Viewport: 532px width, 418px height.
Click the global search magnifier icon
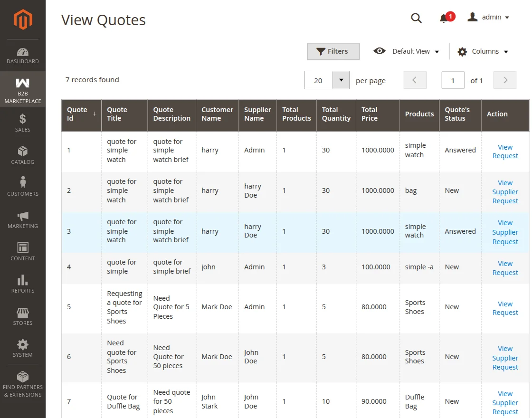click(416, 18)
